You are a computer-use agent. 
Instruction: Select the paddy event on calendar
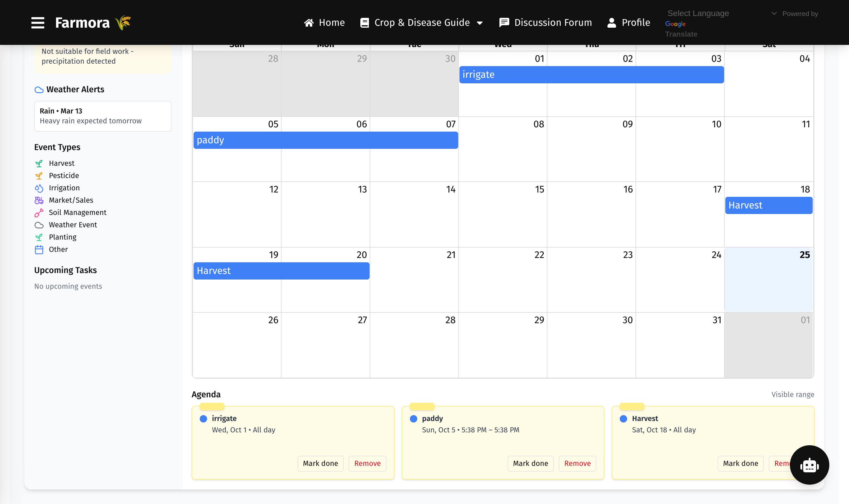point(325,140)
